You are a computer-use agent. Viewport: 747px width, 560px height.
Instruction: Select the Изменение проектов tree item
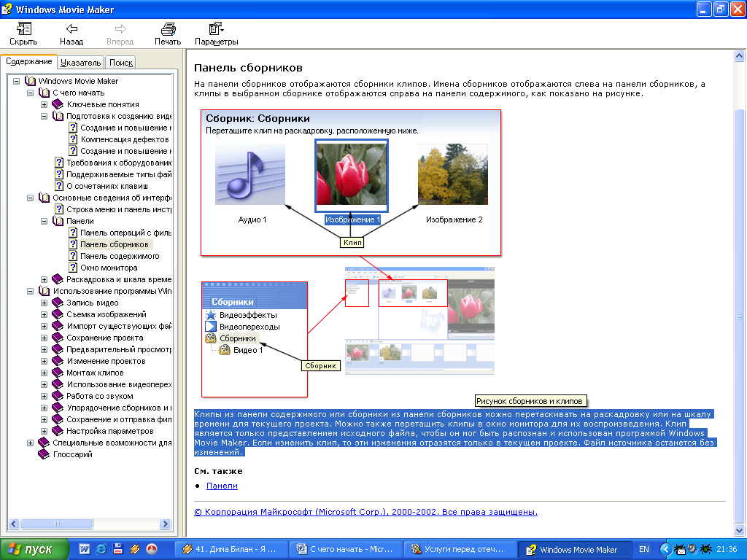pos(106,361)
